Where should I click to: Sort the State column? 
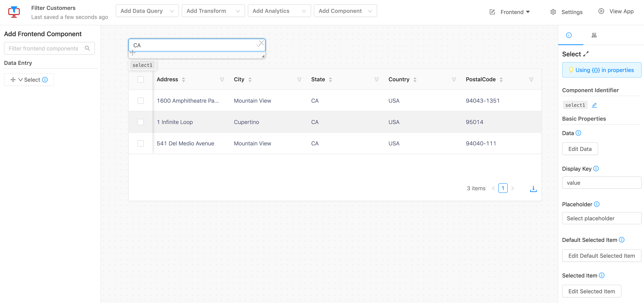[x=331, y=80]
